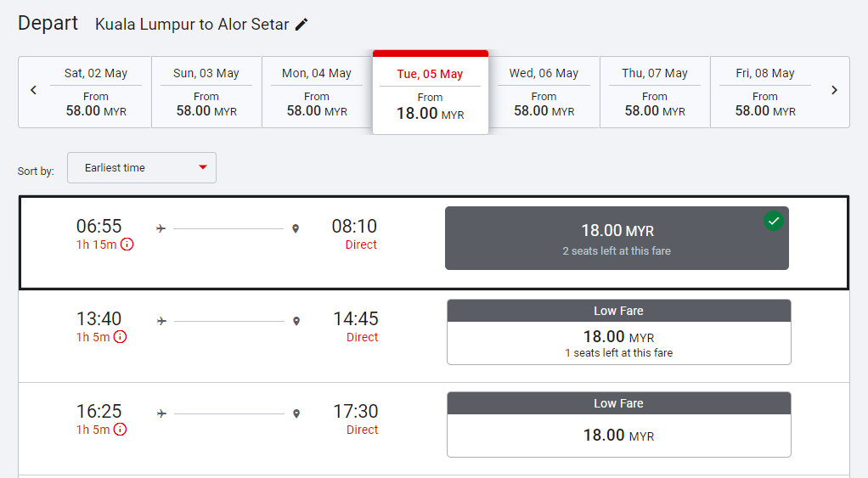The image size is (868, 478).
Task: Select Fri, 08 May date tab
Action: [x=765, y=92]
